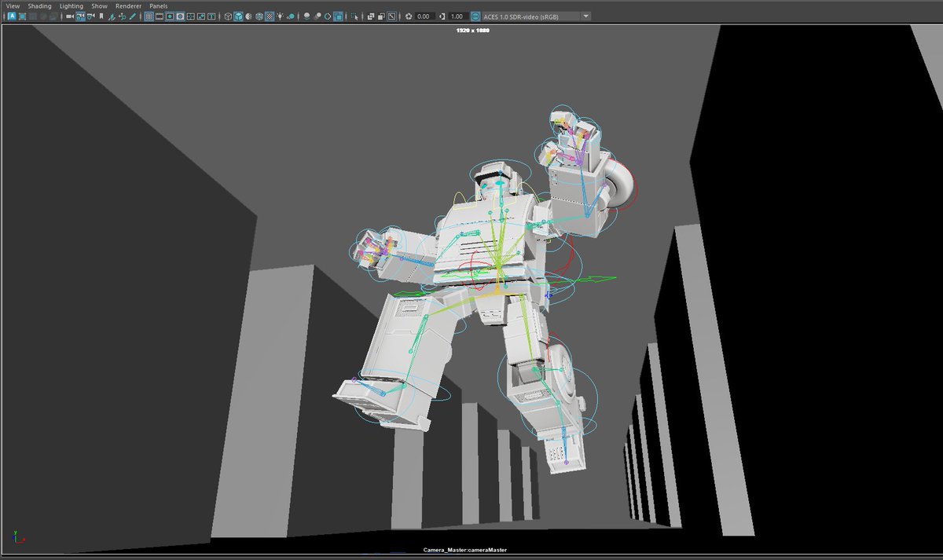Open the Shading menu

39,5
